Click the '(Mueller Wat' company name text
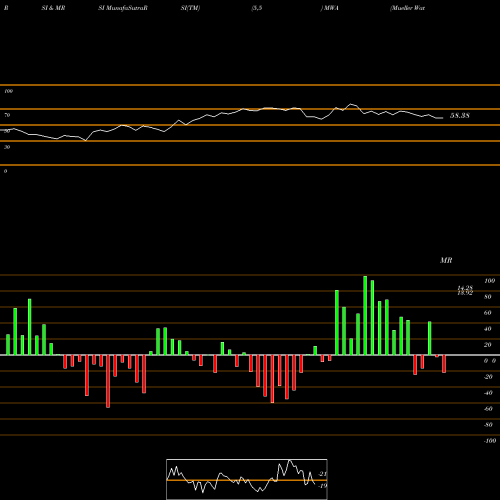Viewport: 500px width, 500px height. click(x=407, y=8)
